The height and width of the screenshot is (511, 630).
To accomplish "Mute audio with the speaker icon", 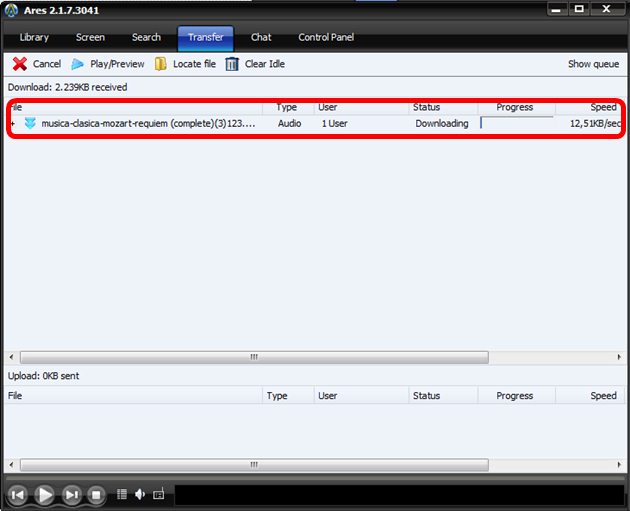I will click(140, 494).
